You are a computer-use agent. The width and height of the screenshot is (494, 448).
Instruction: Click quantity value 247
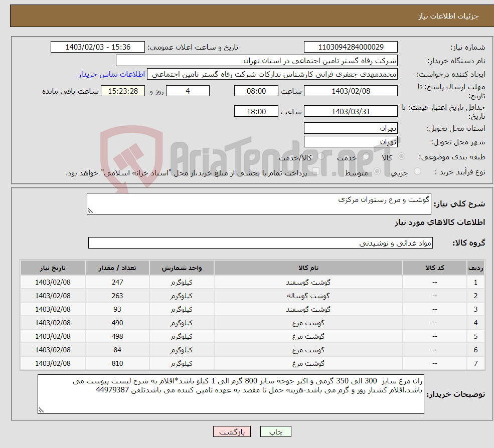tap(117, 283)
